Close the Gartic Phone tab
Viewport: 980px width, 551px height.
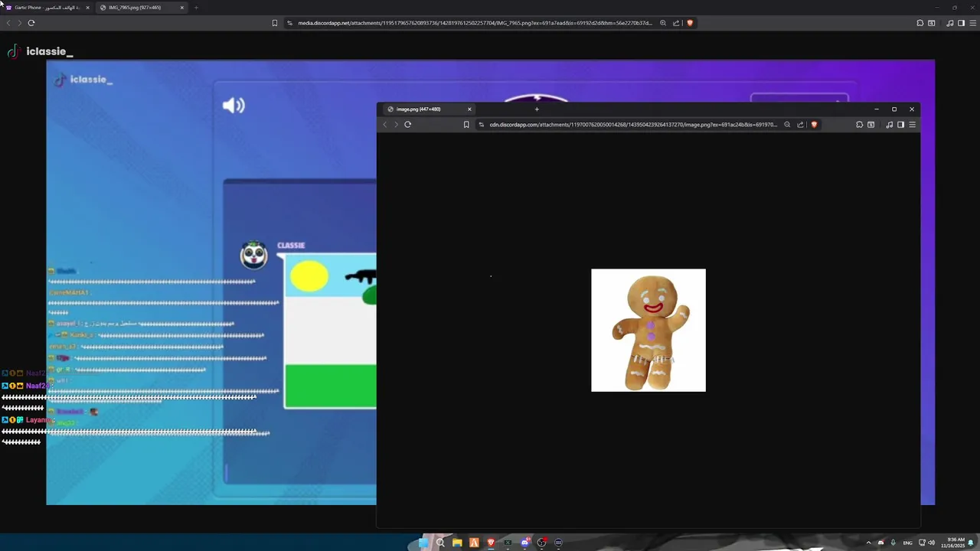[87, 8]
